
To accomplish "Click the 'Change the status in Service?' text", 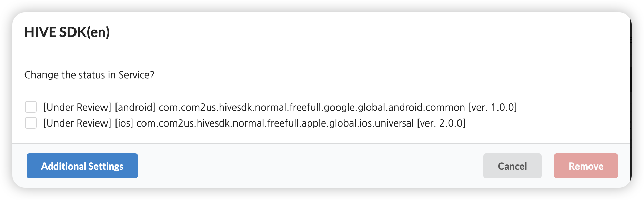I will pyautogui.click(x=89, y=75).
